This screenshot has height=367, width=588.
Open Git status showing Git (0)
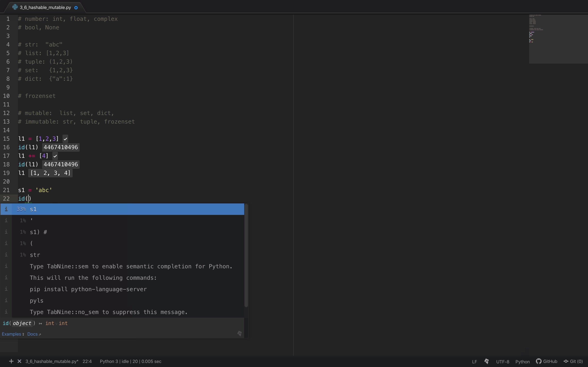[x=574, y=361]
